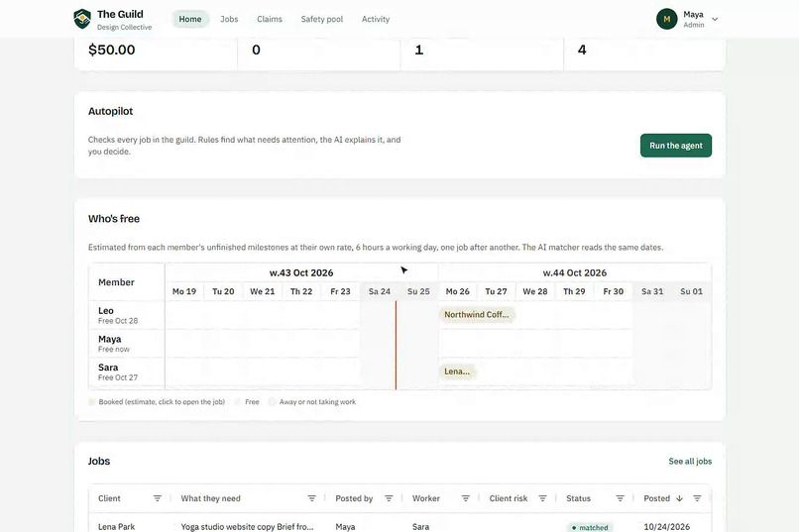Open filter icon for Posted column
This screenshot has height=532, width=799.
pyautogui.click(x=697, y=498)
